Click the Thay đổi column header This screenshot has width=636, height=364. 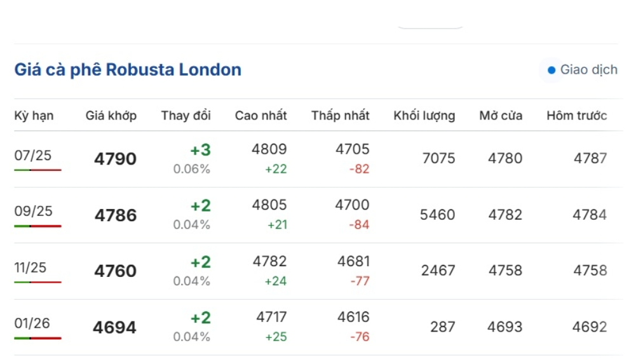click(x=186, y=116)
